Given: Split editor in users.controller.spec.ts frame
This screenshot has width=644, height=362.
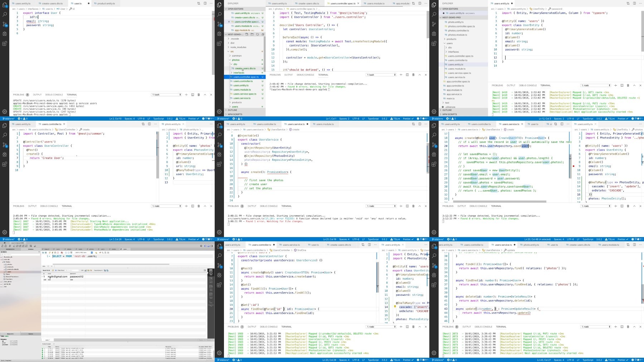Looking at the screenshot, I should tap(420, 4).
